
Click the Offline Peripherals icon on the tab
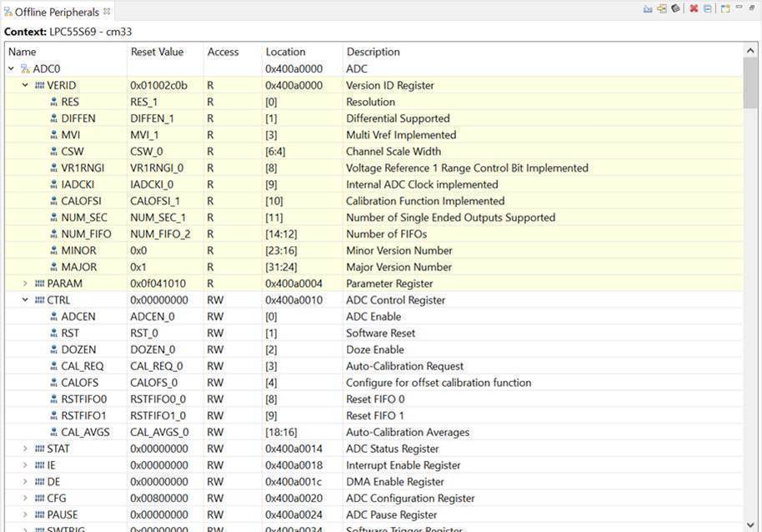click(x=11, y=12)
